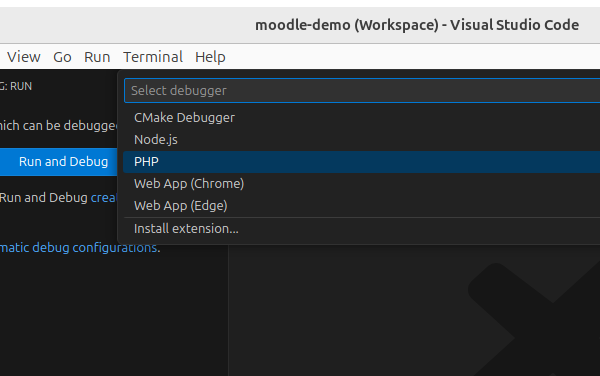Click the RUN header of debug sidebar
The width and height of the screenshot is (600, 376).
pos(16,86)
